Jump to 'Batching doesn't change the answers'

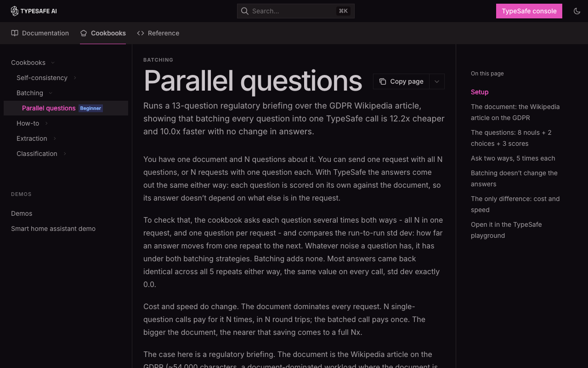click(x=514, y=178)
